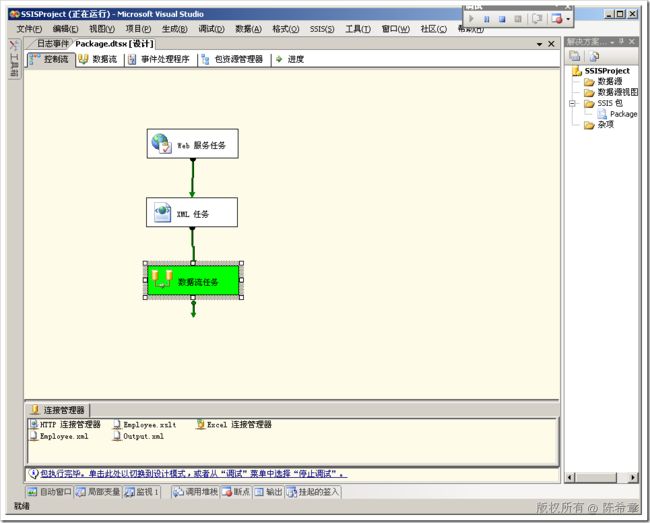Open the 局部变量 debug tab
This screenshot has height=523, width=650.
pos(98,492)
